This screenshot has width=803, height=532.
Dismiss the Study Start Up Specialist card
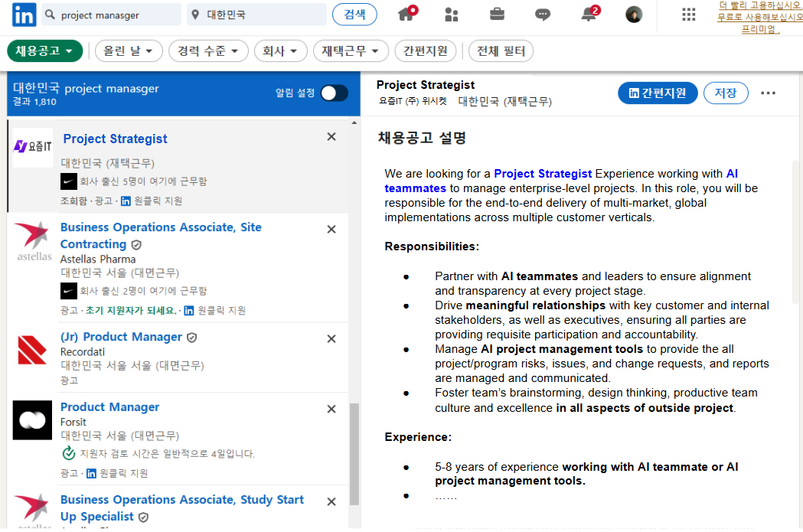click(331, 502)
